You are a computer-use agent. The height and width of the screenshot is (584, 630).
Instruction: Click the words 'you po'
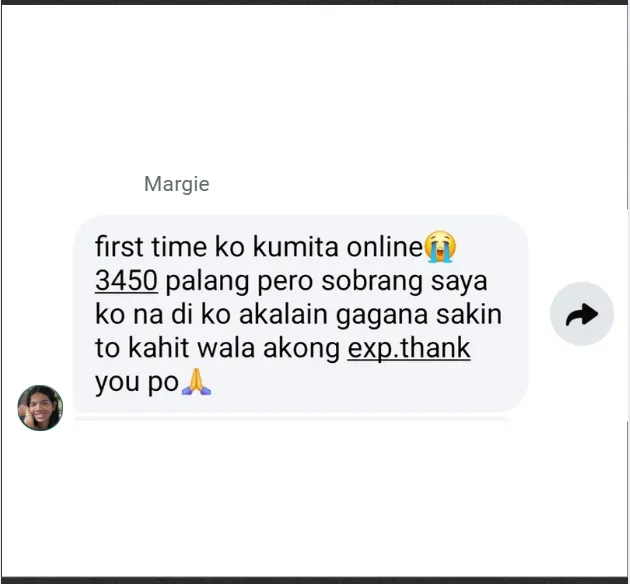(137, 383)
